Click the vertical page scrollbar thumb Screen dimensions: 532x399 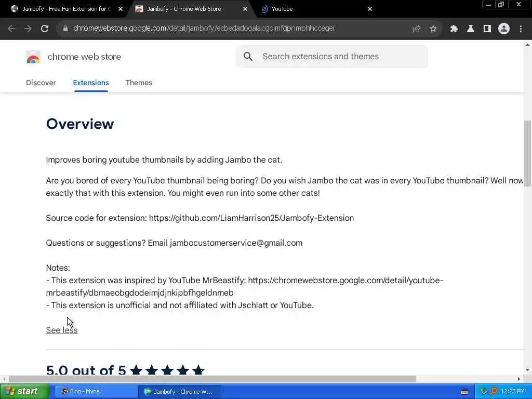click(527, 153)
